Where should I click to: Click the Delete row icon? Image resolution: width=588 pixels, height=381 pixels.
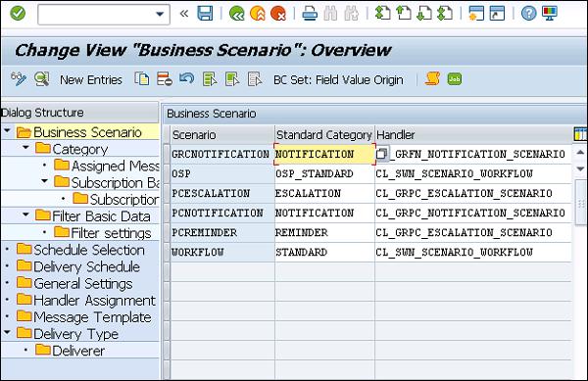point(165,79)
